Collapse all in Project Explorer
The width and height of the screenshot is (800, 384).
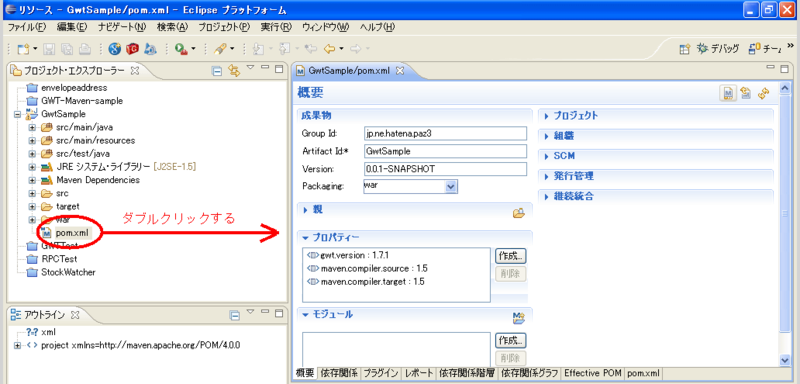tap(217, 71)
